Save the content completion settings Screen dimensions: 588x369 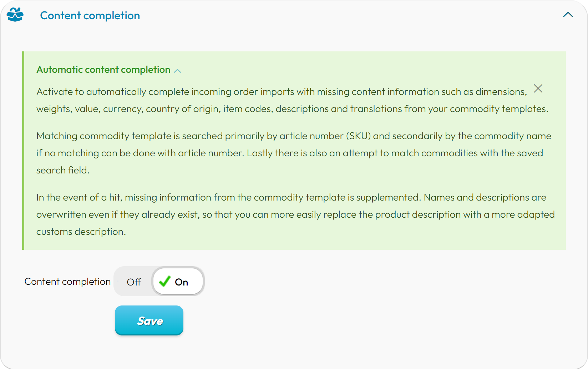[x=149, y=320]
